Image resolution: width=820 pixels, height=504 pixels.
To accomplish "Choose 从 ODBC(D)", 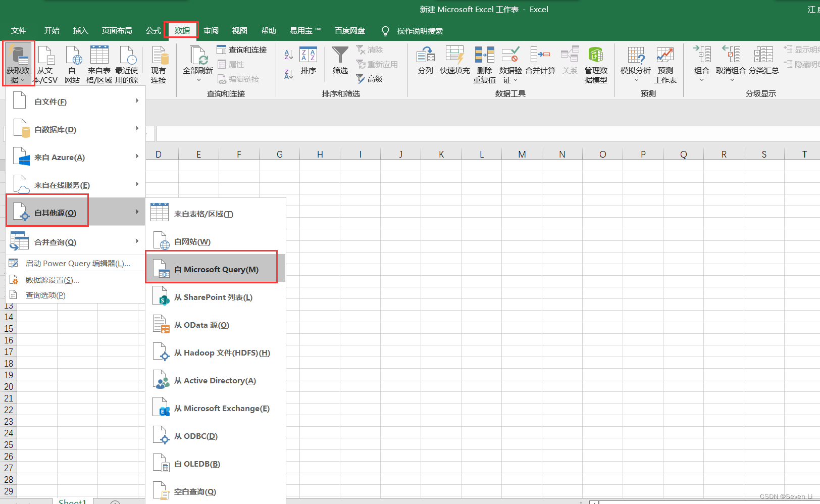I will [216, 436].
